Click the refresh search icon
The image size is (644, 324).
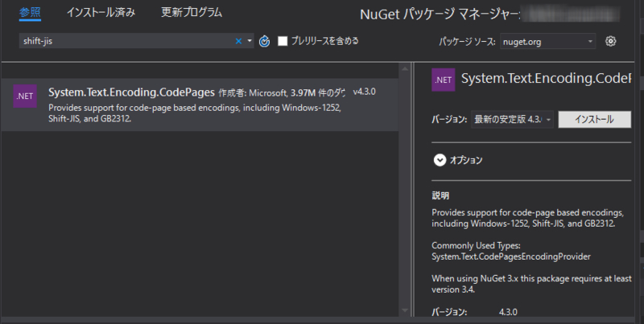[x=265, y=41]
